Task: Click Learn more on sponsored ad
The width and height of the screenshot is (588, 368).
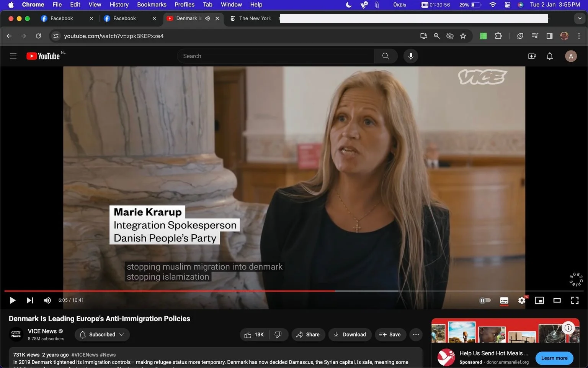Action: [x=554, y=358]
